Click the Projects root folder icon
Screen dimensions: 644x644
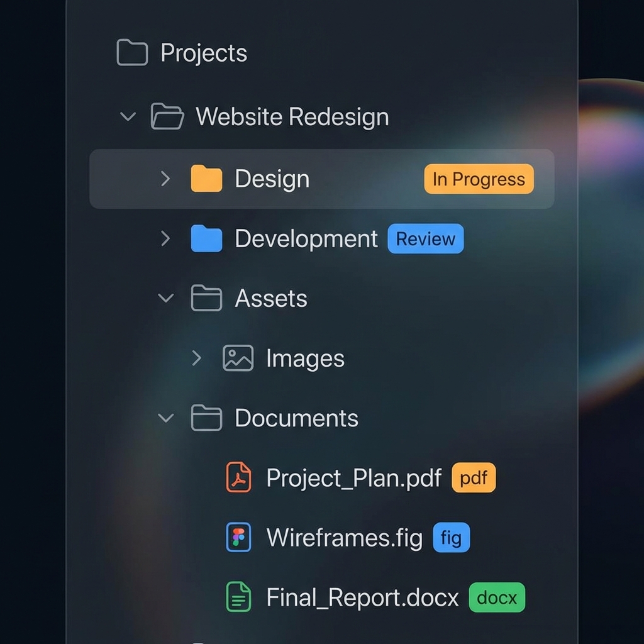[132, 53]
